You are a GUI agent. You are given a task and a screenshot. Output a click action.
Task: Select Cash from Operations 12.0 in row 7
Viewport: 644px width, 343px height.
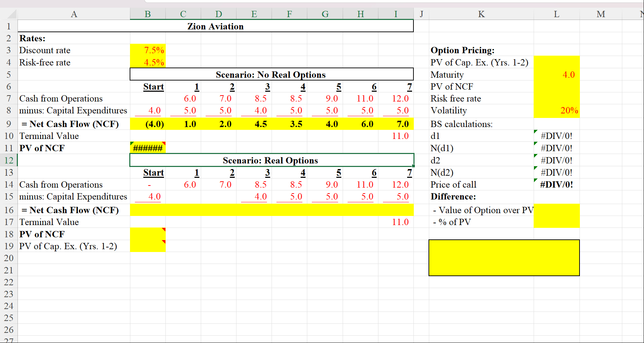[x=396, y=98]
